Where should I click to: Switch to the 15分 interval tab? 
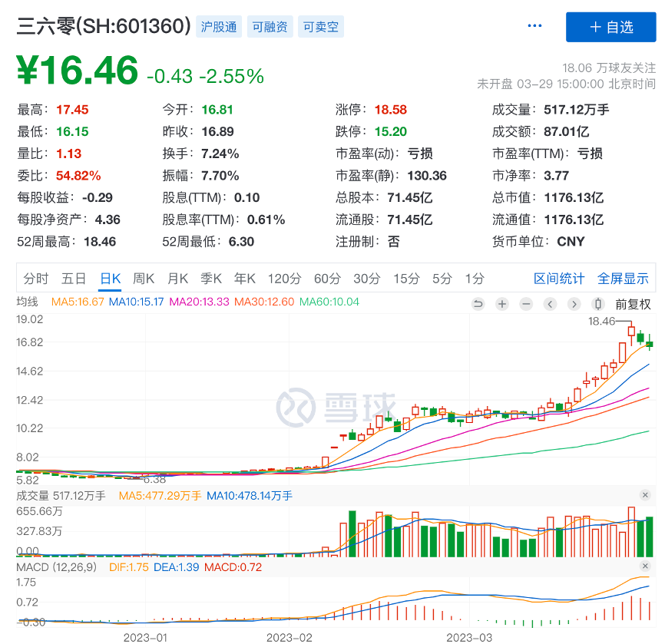coord(406,279)
